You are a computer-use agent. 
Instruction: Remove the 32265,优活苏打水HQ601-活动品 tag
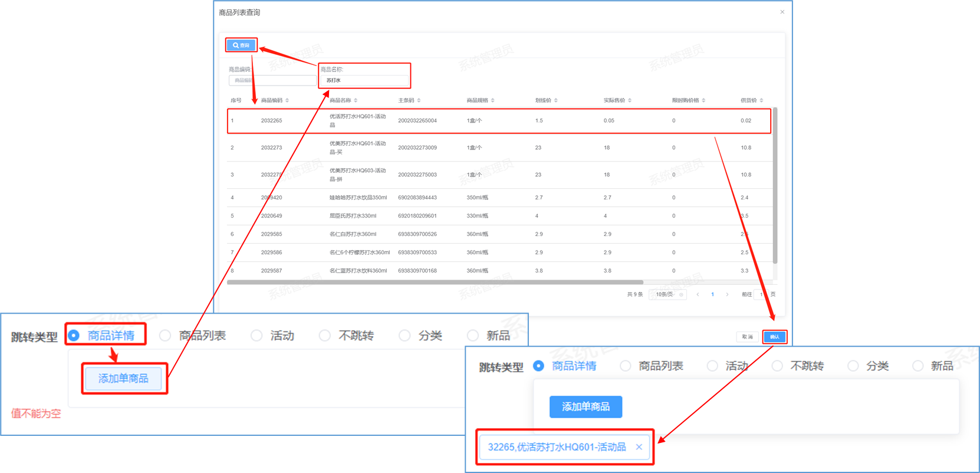[639, 447]
